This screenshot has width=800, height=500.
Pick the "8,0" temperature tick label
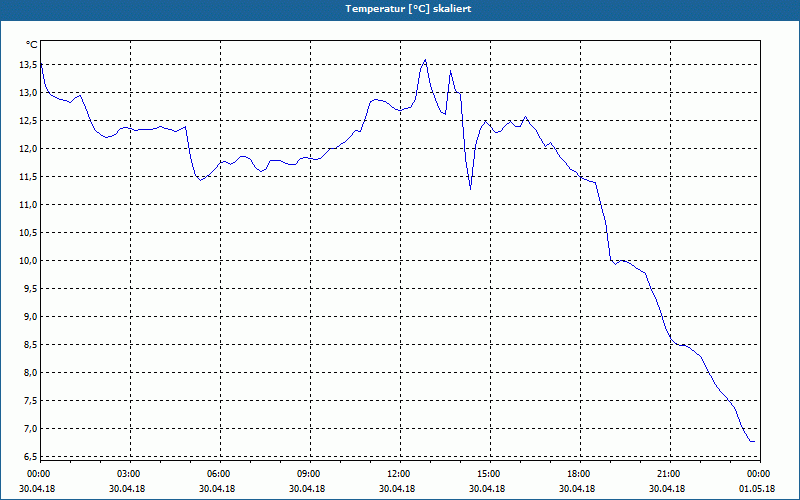31,372
